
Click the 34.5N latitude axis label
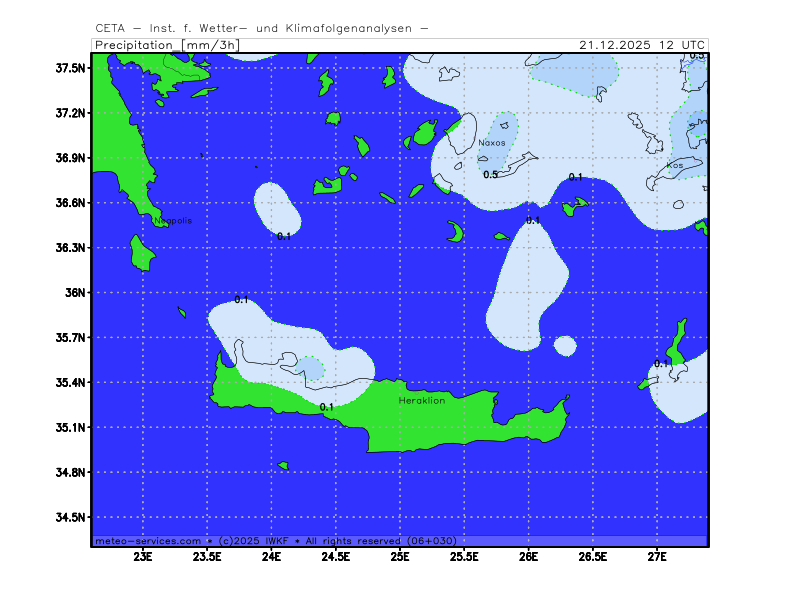coord(71,517)
